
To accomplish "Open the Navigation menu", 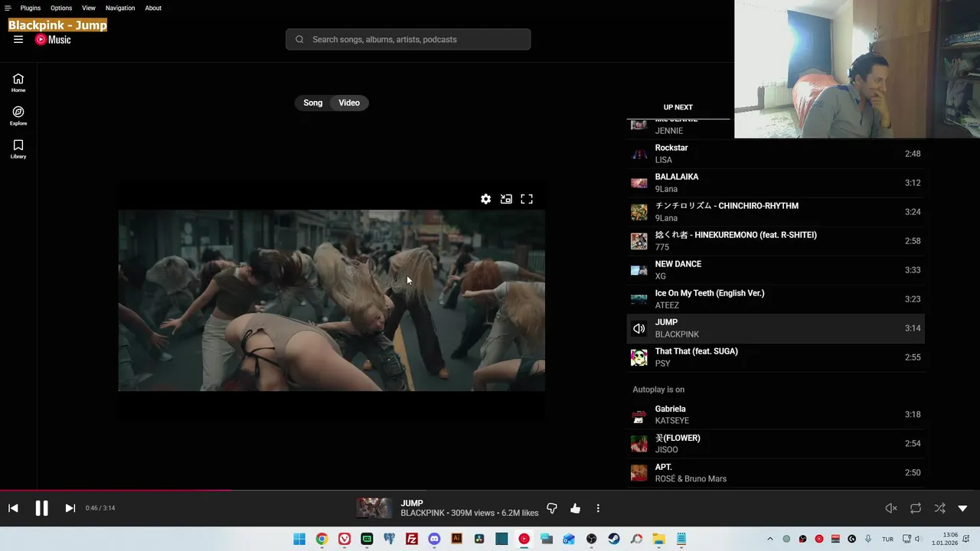I will pos(120,8).
